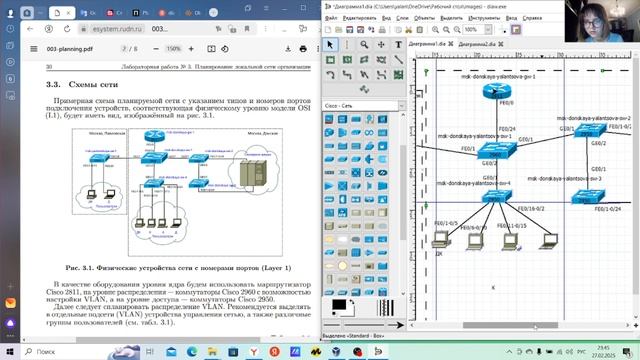The height and width of the screenshot is (360, 640).
Task: Select the Bezier line tool in Dia
Action: click(x=381, y=75)
